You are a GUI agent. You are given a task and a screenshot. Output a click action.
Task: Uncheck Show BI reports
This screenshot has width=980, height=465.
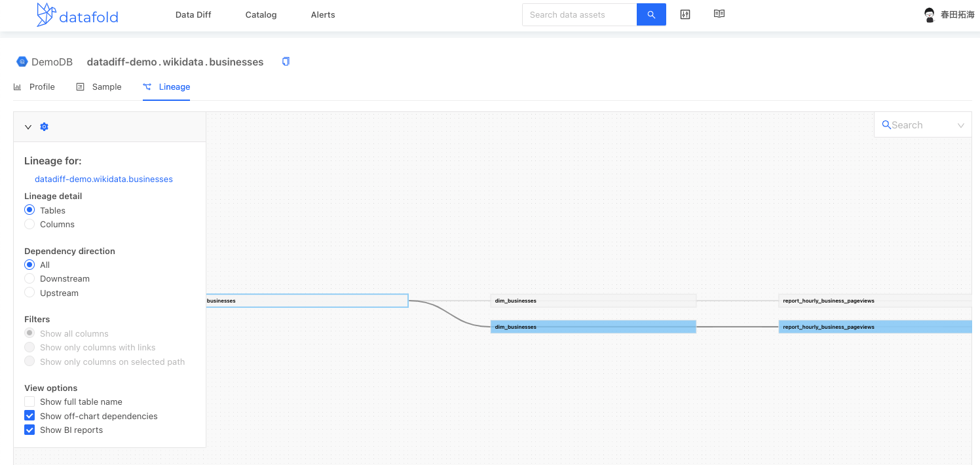click(x=29, y=430)
